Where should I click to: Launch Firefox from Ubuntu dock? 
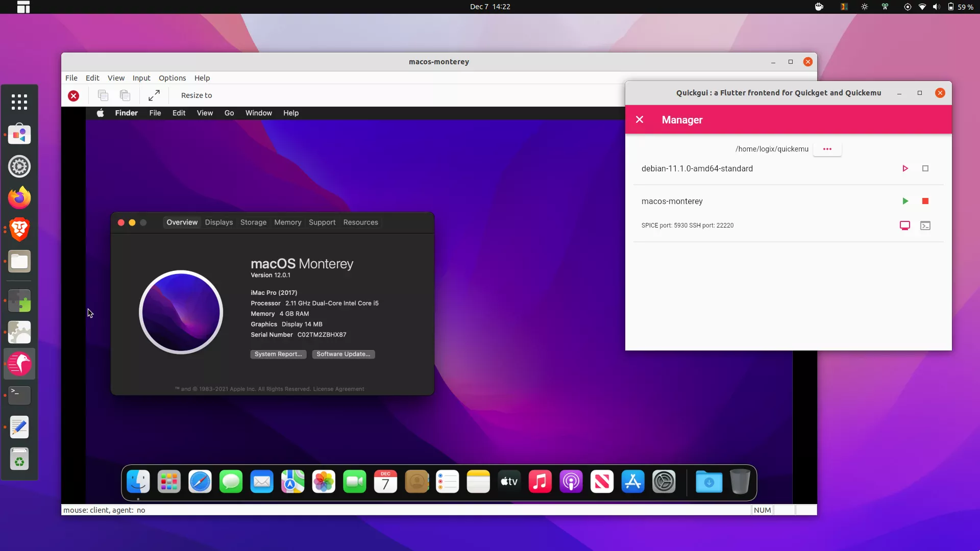pos(19,198)
